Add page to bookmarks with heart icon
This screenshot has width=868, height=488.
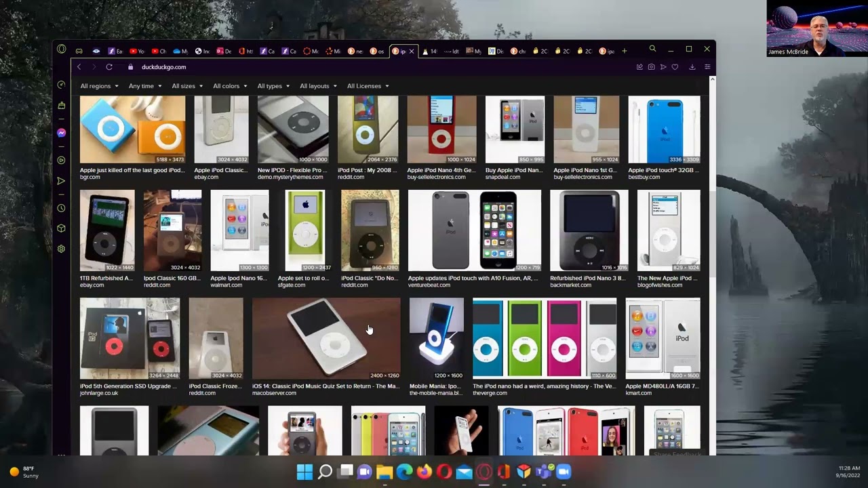coord(675,67)
